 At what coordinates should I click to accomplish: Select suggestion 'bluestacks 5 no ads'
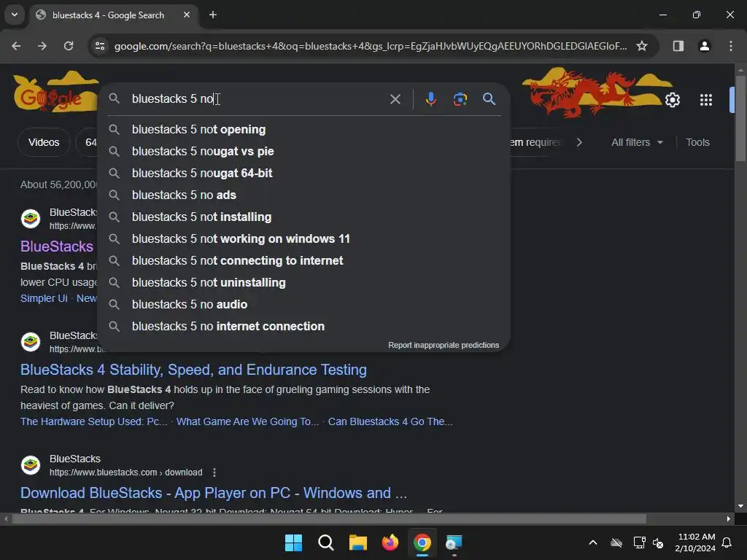304,195
